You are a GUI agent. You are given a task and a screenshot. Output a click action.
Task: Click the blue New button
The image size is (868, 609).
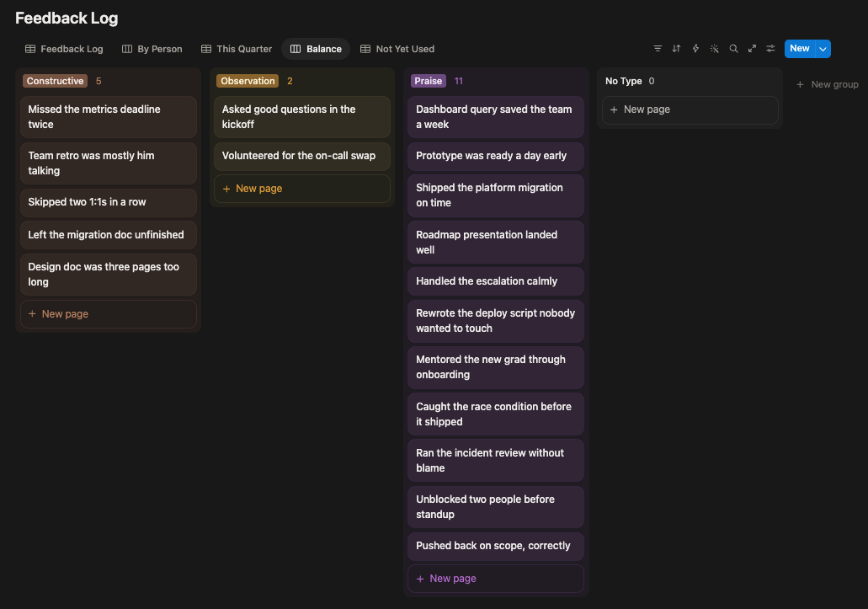point(799,49)
